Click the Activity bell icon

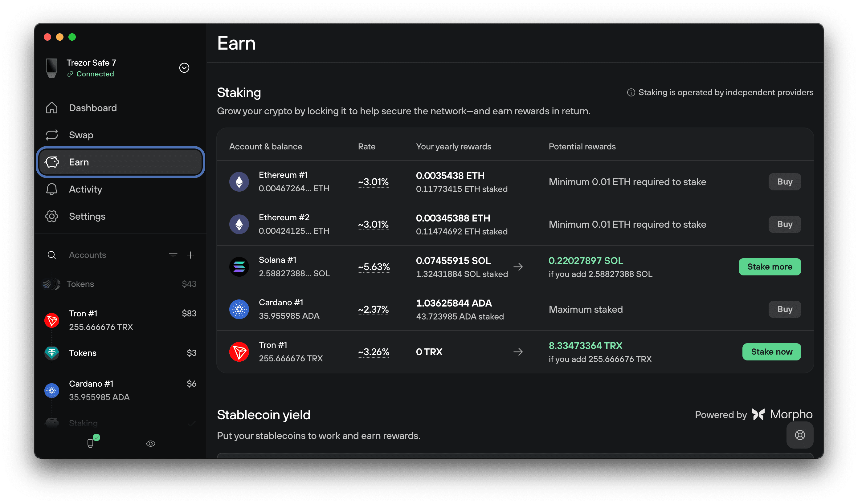click(x=52, y=189)
